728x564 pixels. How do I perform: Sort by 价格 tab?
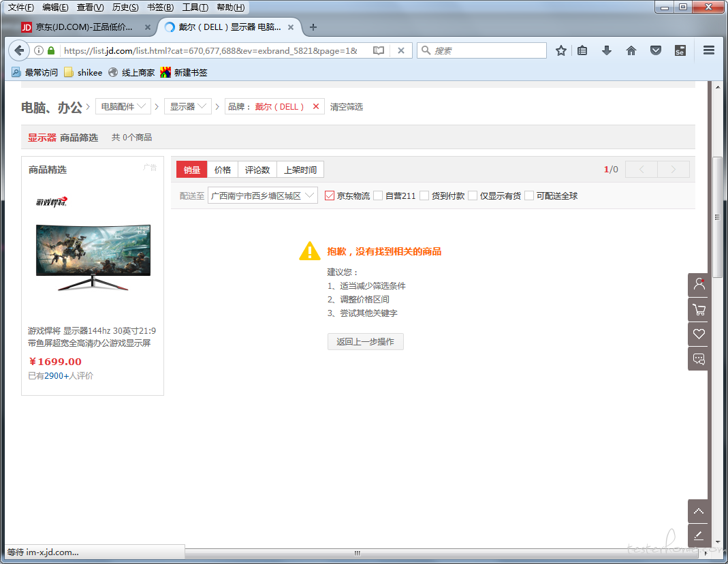tap(223, 170)
